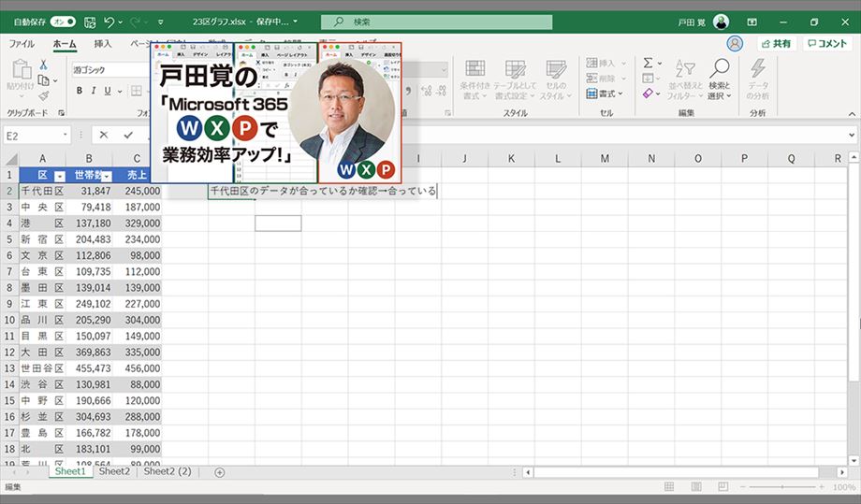Click the formula bar Enter checkmark icon
Viewport: 861px width, 504px height.
[x=128, y=135]
